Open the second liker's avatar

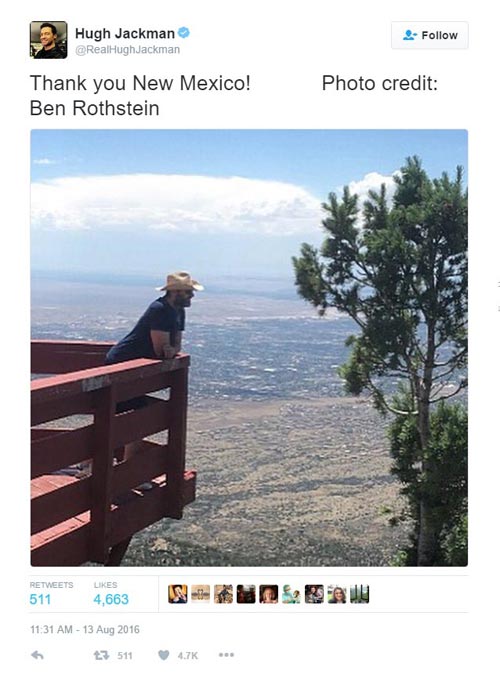point(200,594)
